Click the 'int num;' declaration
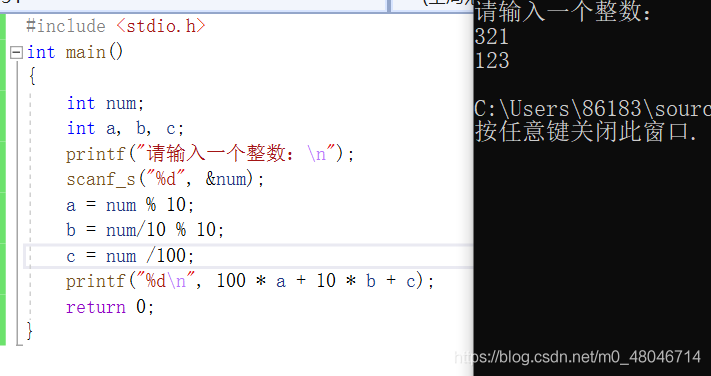The image size is (711, 376). click(105, 103)
